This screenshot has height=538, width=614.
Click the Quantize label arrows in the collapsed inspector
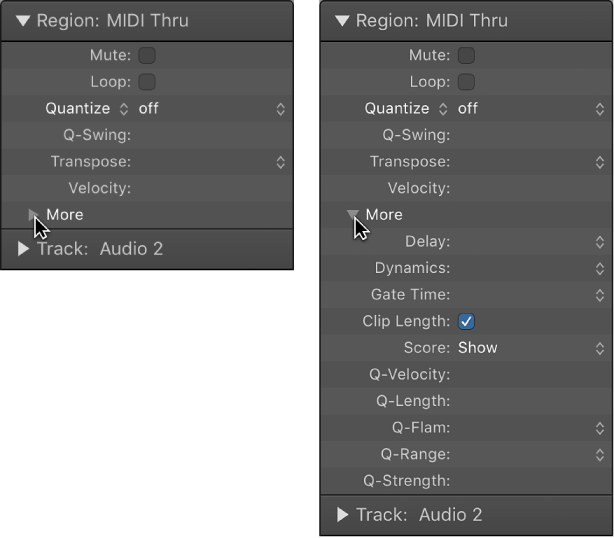point(124,109)
